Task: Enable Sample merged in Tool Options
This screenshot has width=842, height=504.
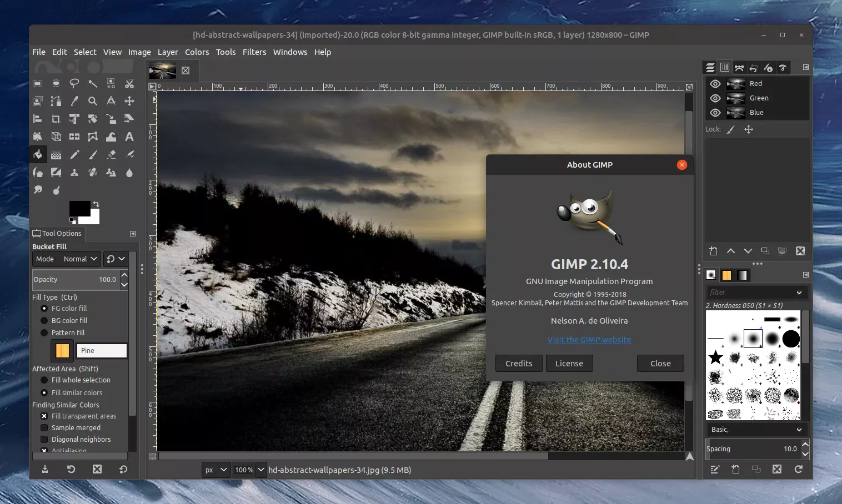Action: (x=43, y=427)
